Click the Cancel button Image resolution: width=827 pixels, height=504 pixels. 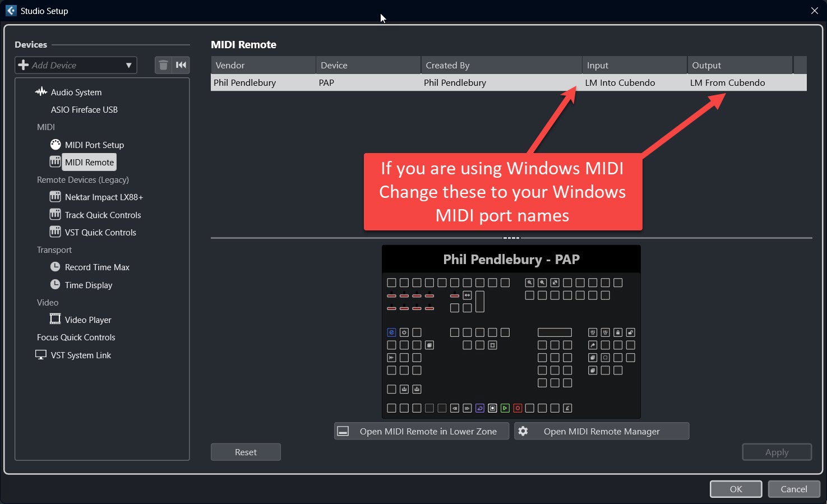(x=794, y=489)
